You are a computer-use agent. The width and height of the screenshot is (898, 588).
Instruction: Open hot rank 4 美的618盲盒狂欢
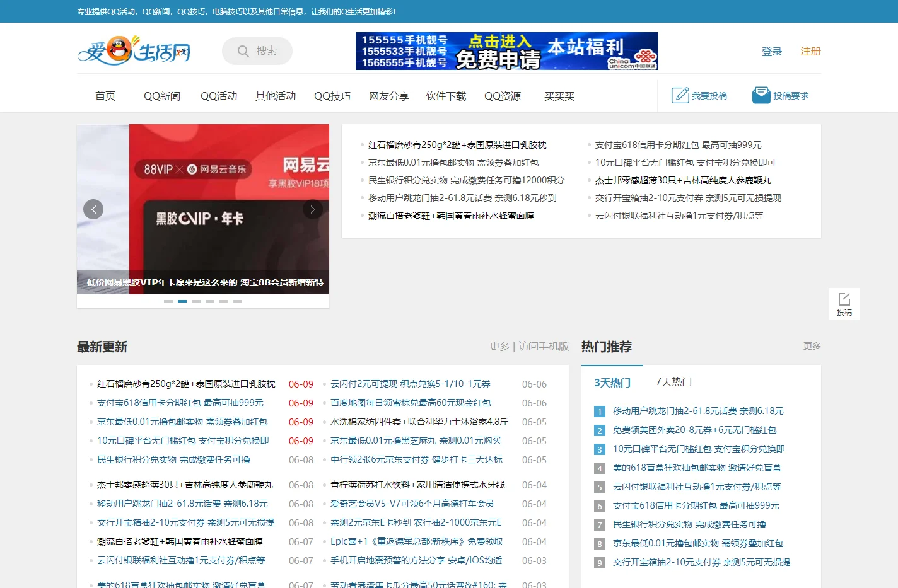[697, 468]
